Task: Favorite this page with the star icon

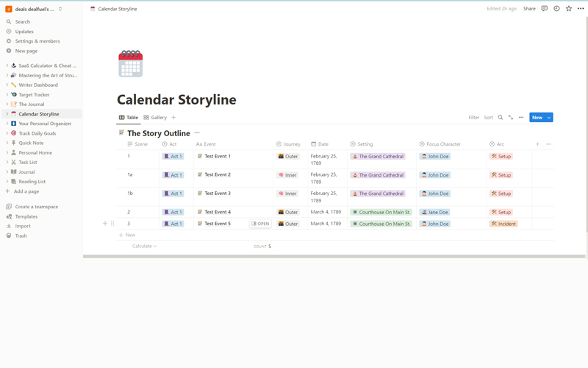Action: [x=569, y=9]
